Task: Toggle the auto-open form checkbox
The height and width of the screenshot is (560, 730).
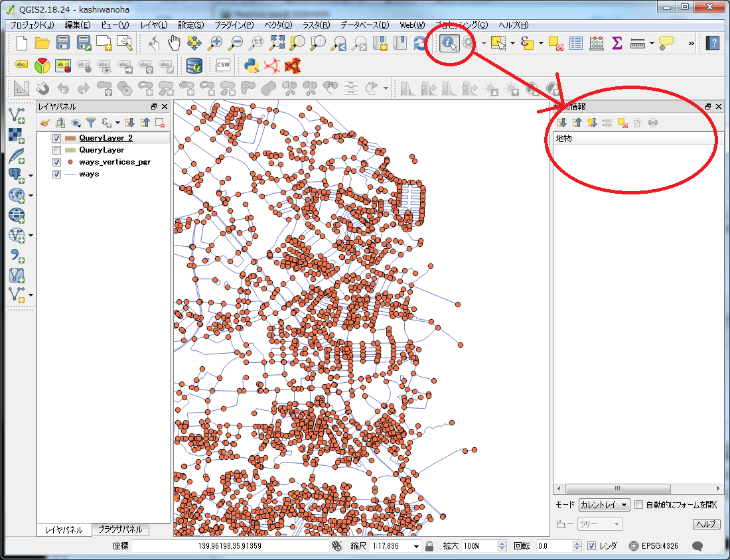Action: (x=638, y=505)
